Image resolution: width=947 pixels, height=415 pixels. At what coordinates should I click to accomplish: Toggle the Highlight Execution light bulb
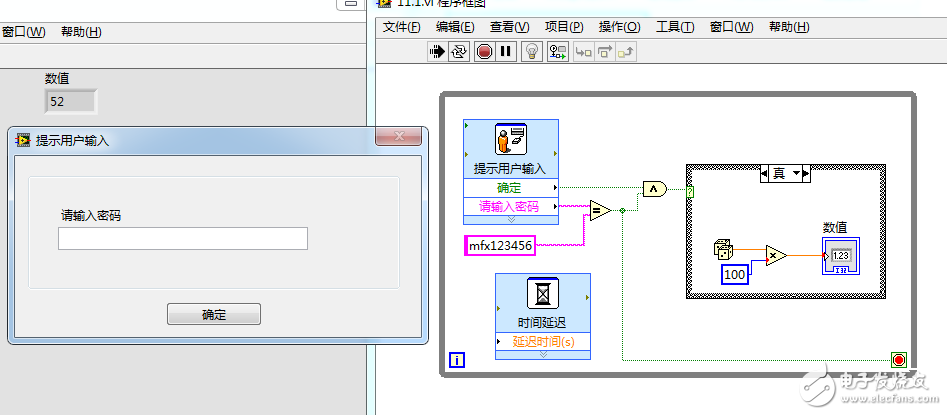tap(531, 52)
